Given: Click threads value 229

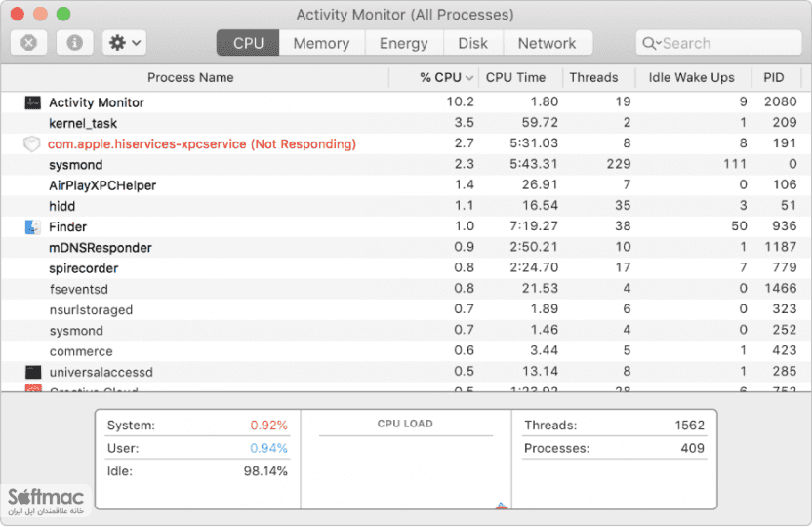Looking at the screenshot, I should [x=619, y=164].
